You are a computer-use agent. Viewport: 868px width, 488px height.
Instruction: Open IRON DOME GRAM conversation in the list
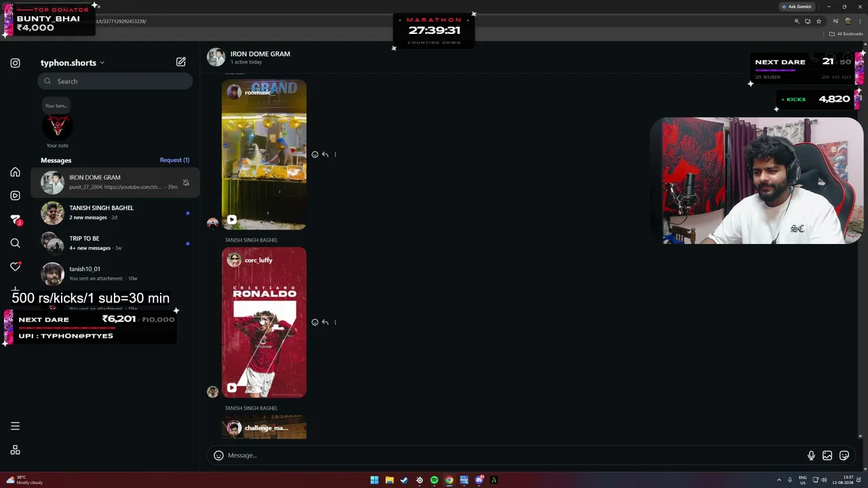coord(115,182)
